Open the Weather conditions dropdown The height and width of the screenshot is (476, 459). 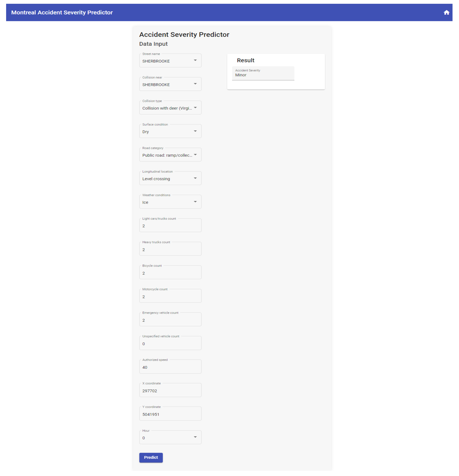pyautogui.click(x=170, y=202)
